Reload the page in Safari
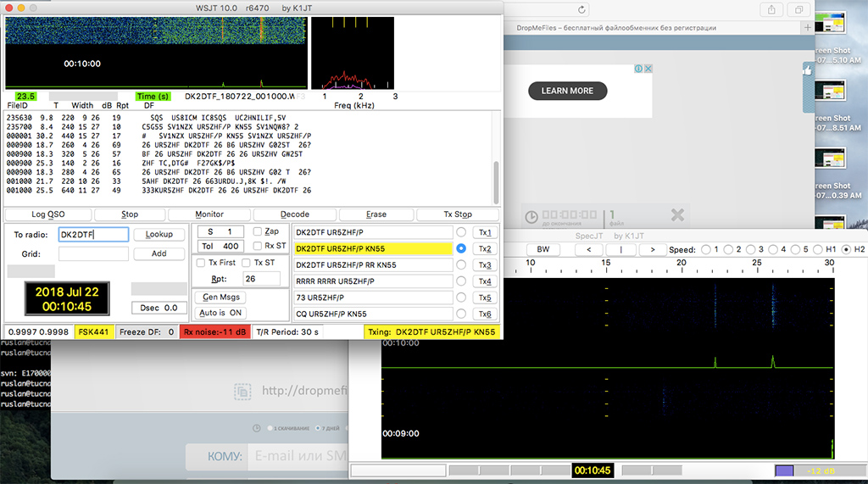Viewport: 868px width, 484px height. click(x=581, y=9)
